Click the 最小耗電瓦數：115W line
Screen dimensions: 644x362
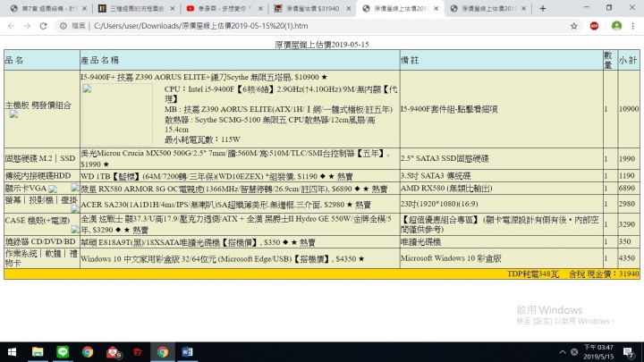tap(202, 139)
